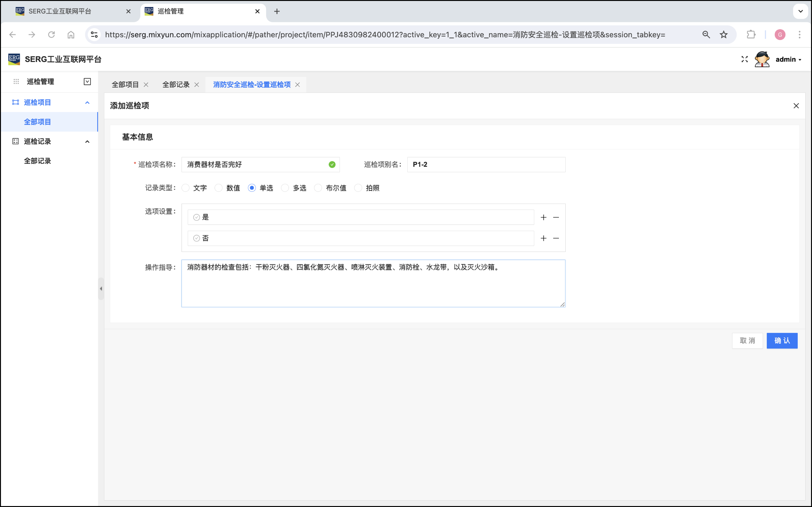The height and width of the screenshot is (507, 812).
Task: Click sidebar collapse handle arrow
Action: point(101,288)
